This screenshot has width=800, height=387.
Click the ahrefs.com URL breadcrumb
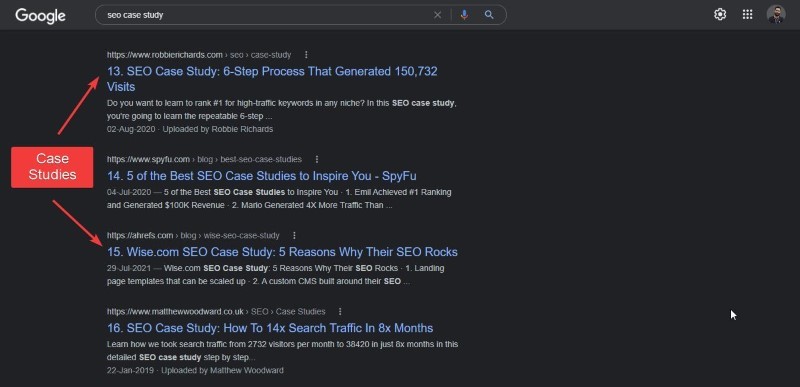click(x=193, y=235)
